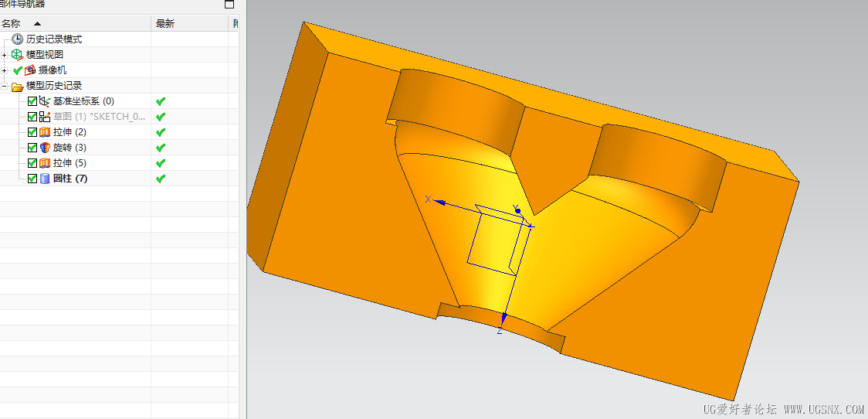The width and height of the screenshot is (868, 419).
Task: Uncheck the Cylinder (7) checkbox
Action: [32, 179]
